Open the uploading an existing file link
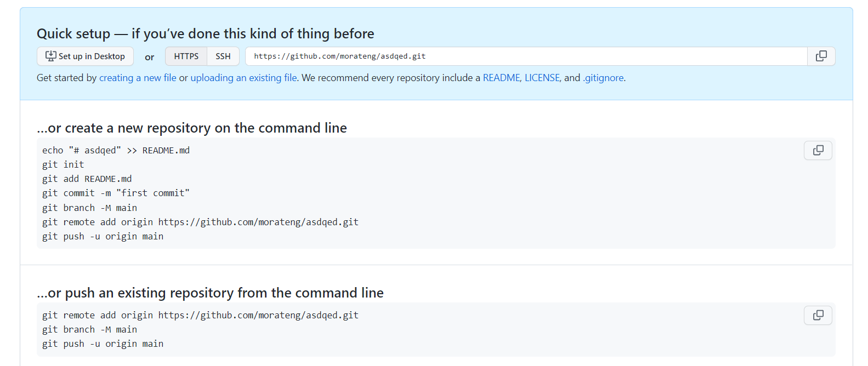The height and width of the screenshot is (366, 868). 243,78
